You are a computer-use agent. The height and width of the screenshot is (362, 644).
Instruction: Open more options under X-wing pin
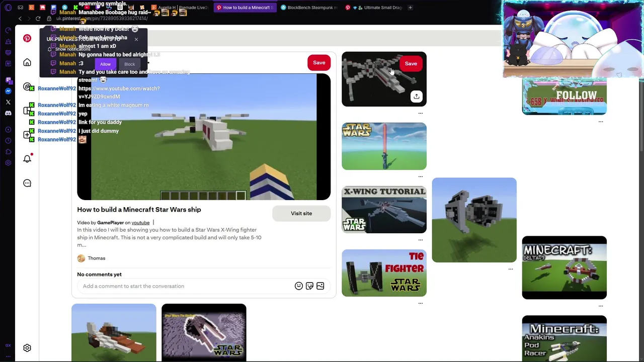click(x=421, y=113)
